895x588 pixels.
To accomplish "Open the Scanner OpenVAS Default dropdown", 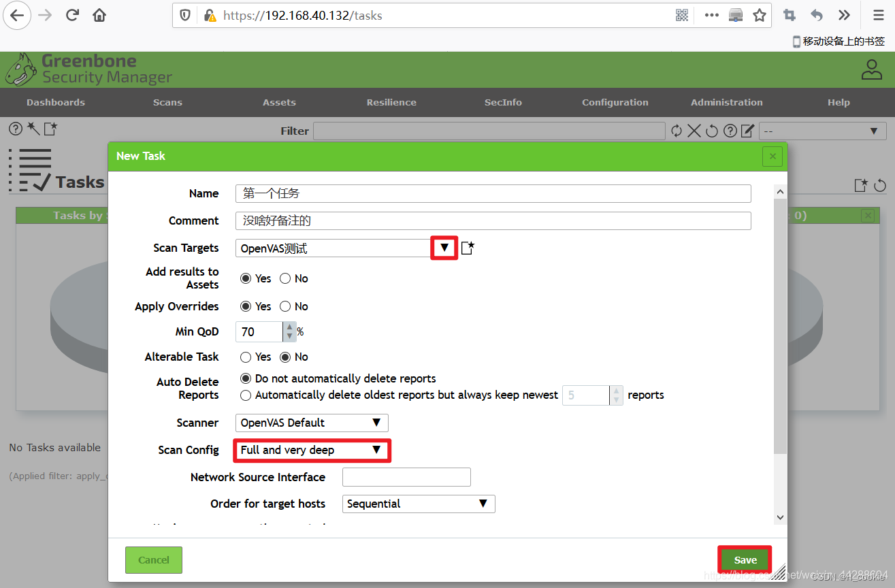I will 312,423.
